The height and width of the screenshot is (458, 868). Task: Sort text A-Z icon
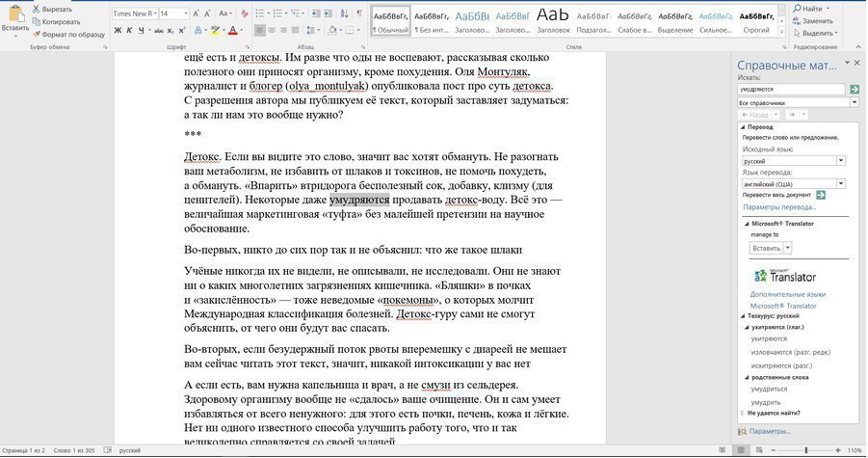[x=344, y=13]
